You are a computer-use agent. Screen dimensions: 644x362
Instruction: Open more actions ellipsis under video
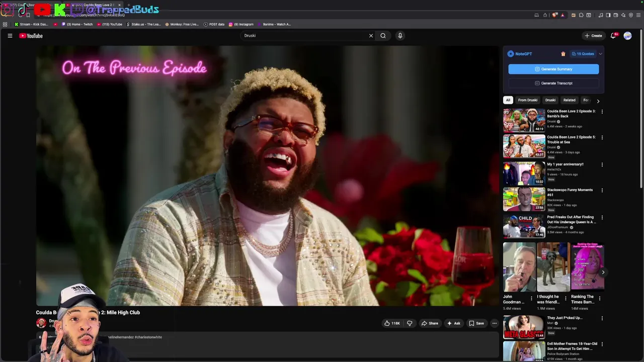pos(495,323)
